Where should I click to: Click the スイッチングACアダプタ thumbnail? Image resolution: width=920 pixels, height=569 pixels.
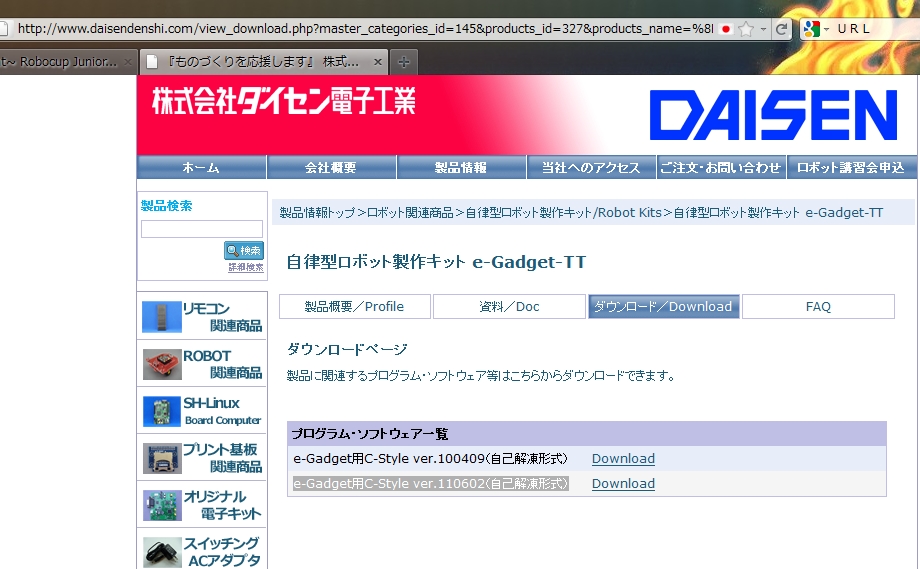click(x=162, y=552)
